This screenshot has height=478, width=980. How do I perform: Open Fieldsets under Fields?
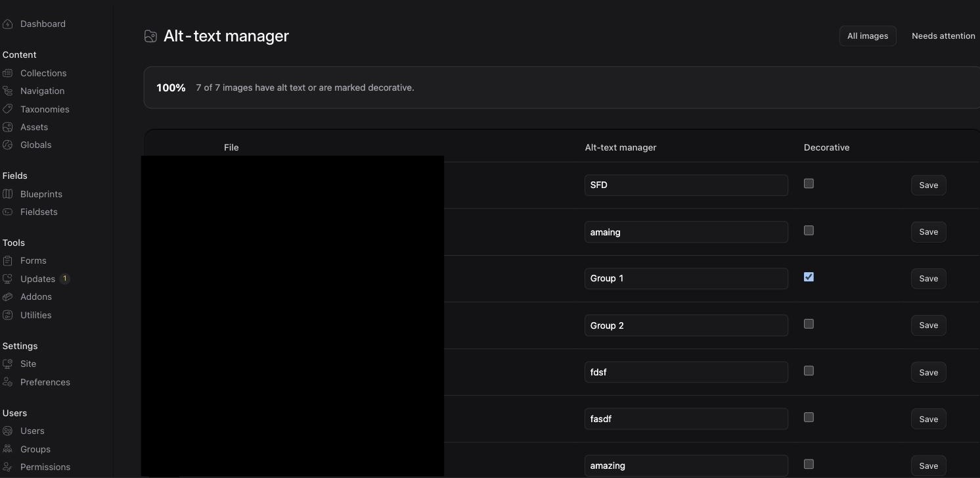tap(39, 212)
